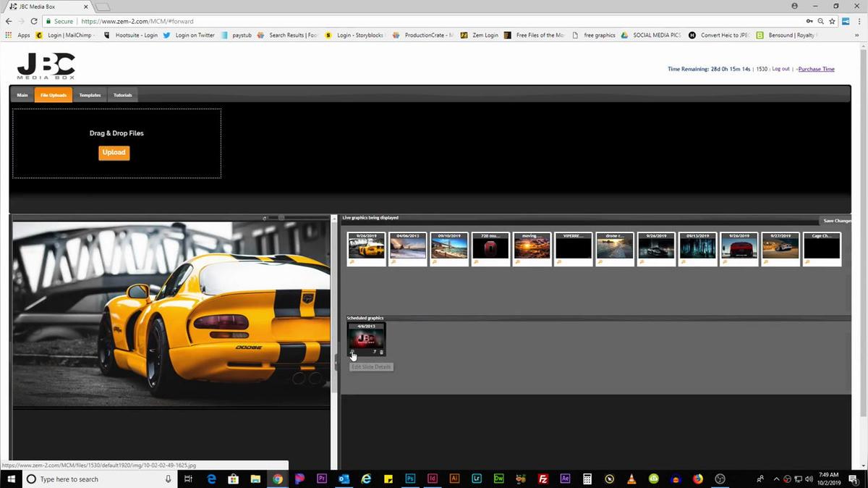Open Photoshop from the Windows taskbar
868x488 pixels.
[x=410, y=479]
